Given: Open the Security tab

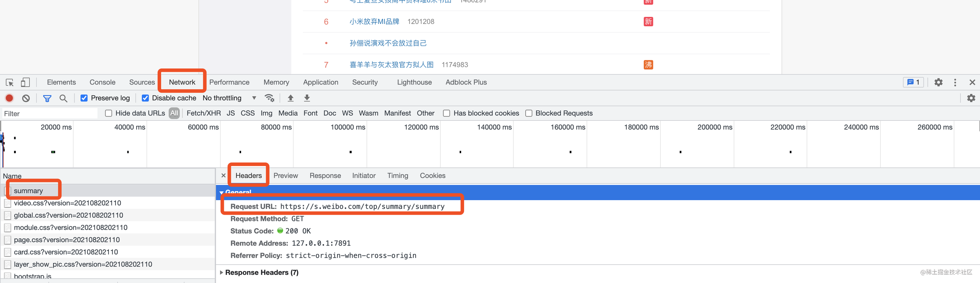Looking at the screenshot, I should coord(365,83).
